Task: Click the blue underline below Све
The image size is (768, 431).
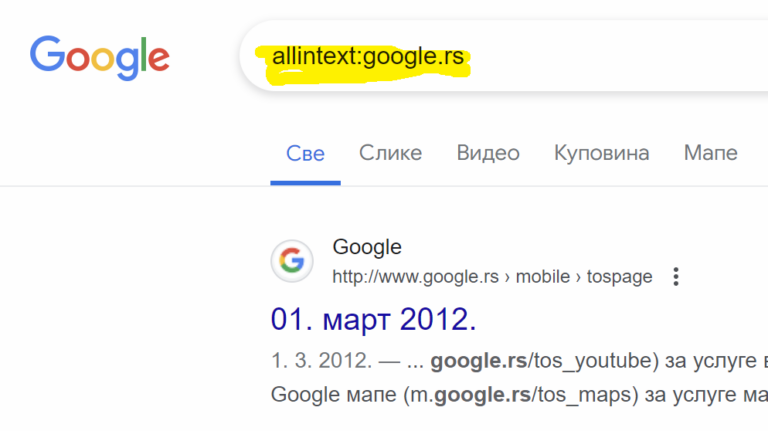Action: (305, 183)
